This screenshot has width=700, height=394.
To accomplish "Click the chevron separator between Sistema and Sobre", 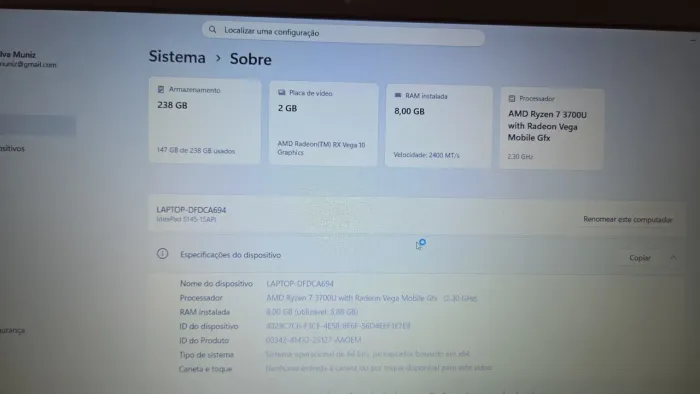I will click(218, 58).
